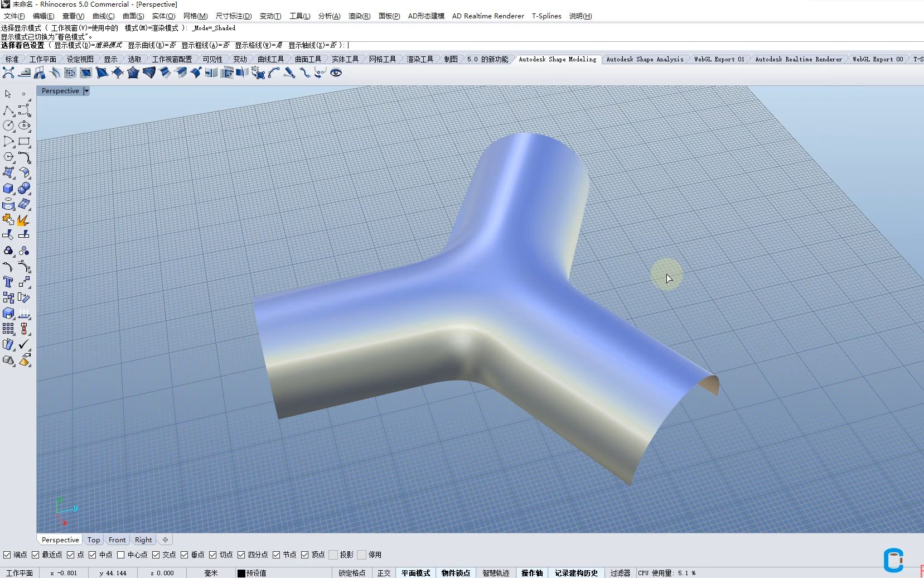Click the 工作平面 status bar pane
Viewport: 924px width, 578px height.
(20, 573)
